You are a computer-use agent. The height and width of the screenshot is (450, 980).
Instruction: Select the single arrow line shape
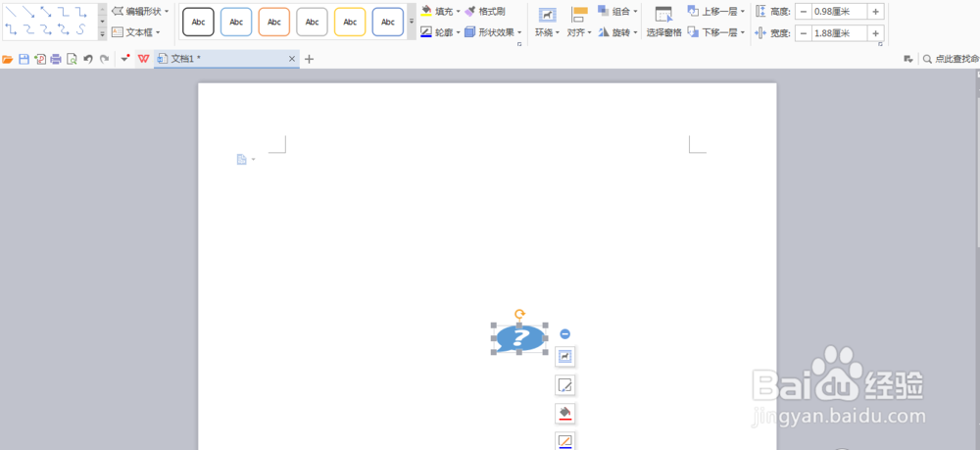(28, 12)
